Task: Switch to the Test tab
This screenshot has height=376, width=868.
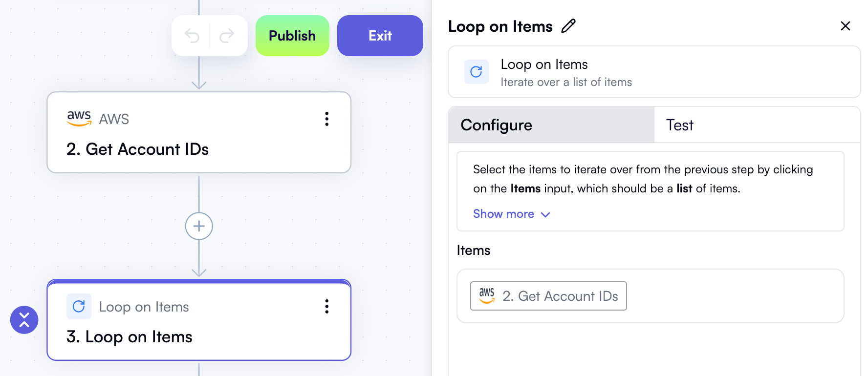Action: coord(679,125)
